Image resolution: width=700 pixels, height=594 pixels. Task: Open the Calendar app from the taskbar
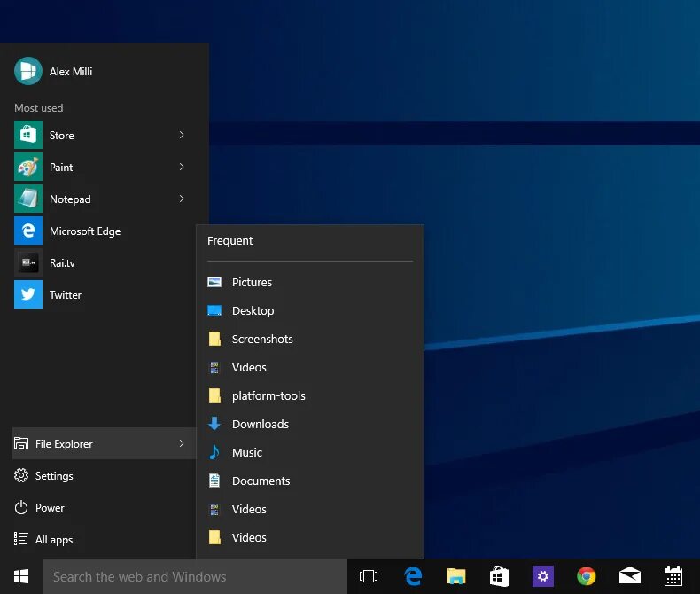click(x=673, y=576)
